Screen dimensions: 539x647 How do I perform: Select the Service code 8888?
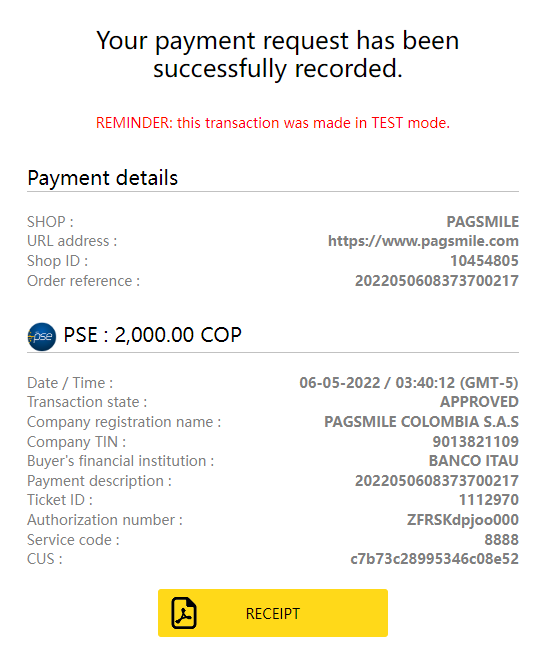501,540
